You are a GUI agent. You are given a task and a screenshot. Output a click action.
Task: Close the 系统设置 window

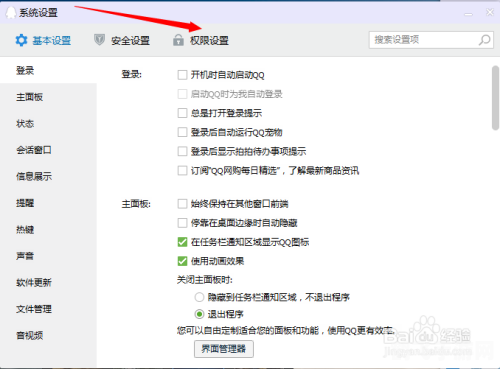490,13
